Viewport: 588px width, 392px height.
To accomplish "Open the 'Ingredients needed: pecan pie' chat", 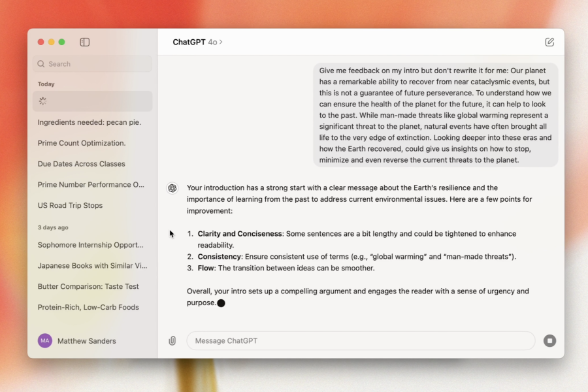I will point(90,122).
